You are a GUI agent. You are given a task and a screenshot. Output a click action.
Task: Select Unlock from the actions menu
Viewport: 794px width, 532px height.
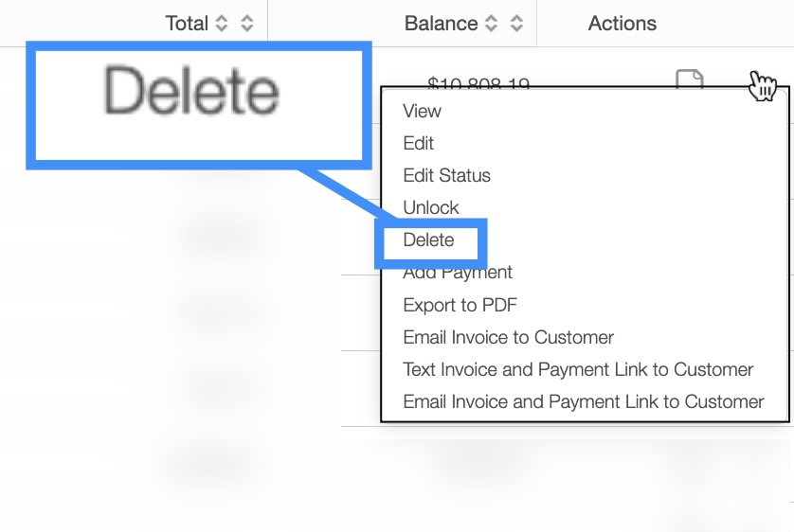[x=430, y=207]
